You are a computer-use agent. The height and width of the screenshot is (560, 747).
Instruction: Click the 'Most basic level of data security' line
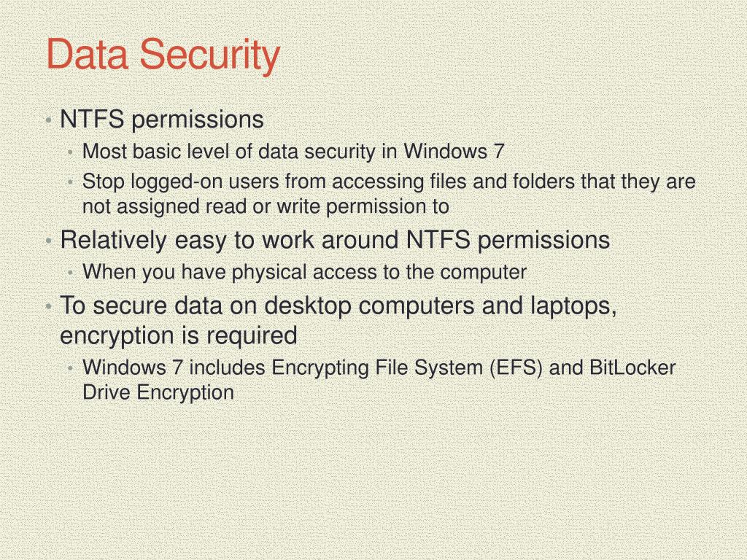(x=293, y=152)
